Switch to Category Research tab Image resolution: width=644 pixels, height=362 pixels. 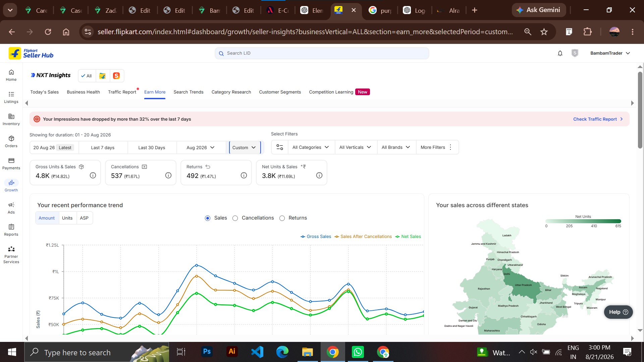pyautogui.click(x=231, y=92)
